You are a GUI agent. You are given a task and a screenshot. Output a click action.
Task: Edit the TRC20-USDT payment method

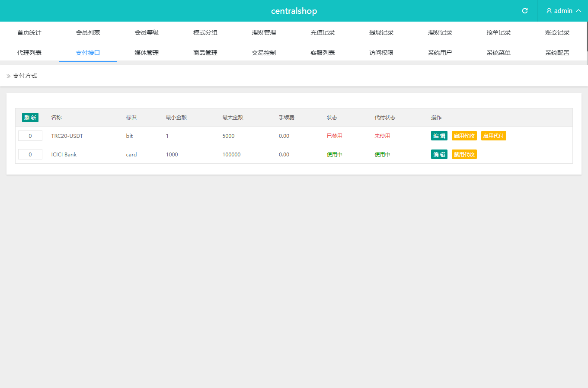tap(439, 136)
